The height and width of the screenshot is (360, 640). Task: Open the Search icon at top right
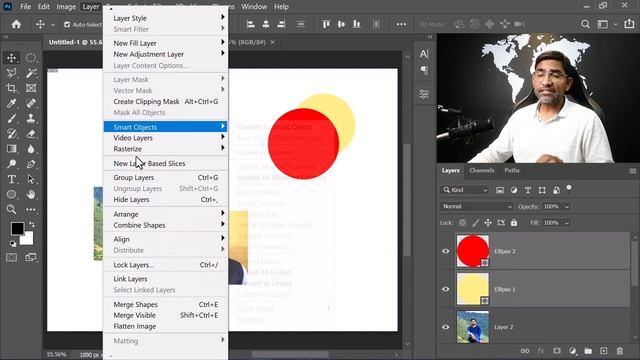[x=585, y=24]
